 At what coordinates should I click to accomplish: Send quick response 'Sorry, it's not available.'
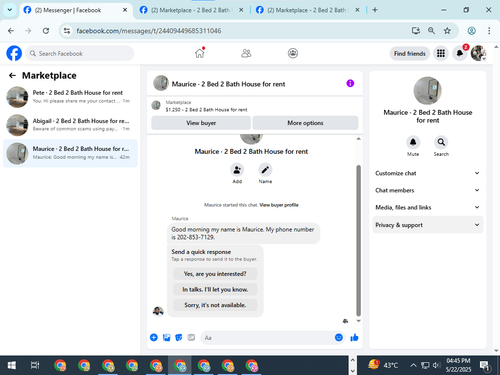[x=215, y=305]
